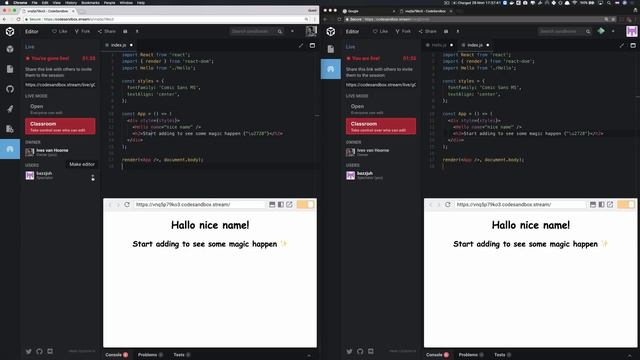
Task: Click the search magnifier icon in the right window
Action: pos(588,31)
